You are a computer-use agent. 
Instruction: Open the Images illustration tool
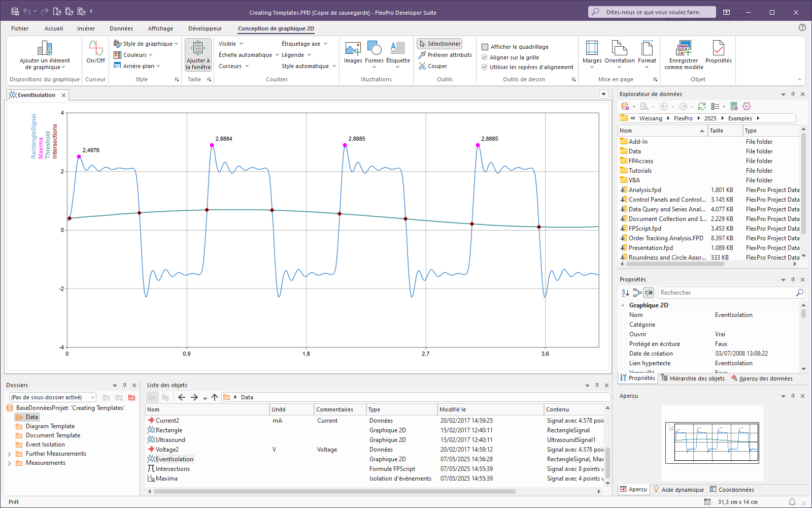pyautogui.click(x=353, y=52)
